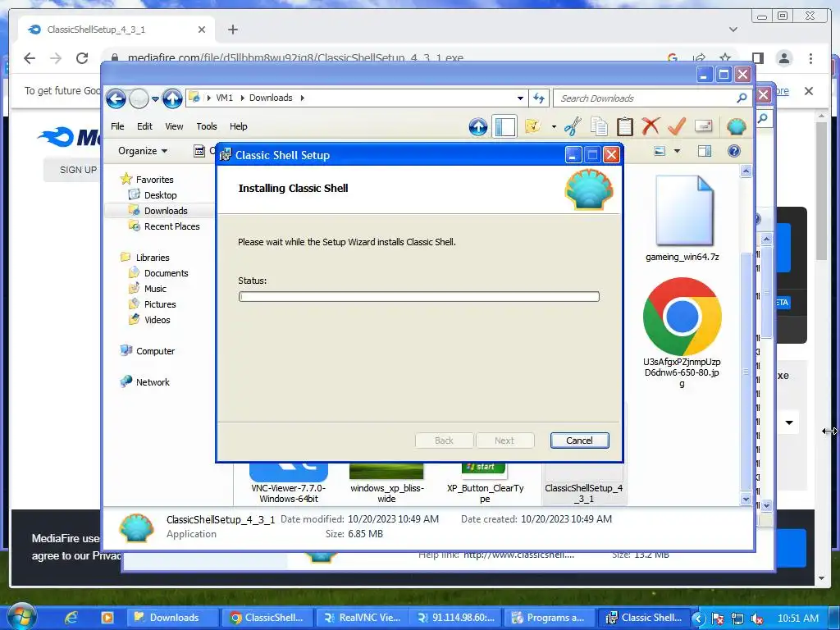The width and height of the screenshot is (840, 630).
Task: Open address bar history dropdown arrow
Action: pos(520,98)
